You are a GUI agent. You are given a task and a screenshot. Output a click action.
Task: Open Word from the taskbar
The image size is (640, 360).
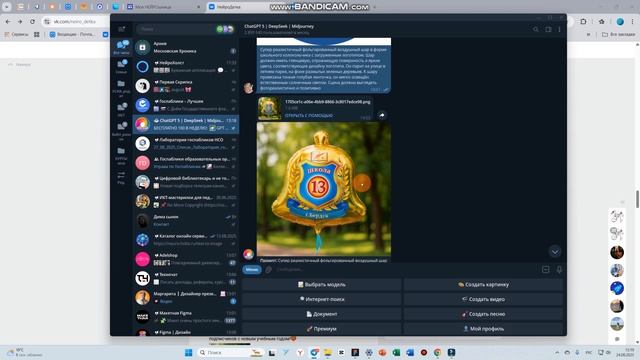410,353
